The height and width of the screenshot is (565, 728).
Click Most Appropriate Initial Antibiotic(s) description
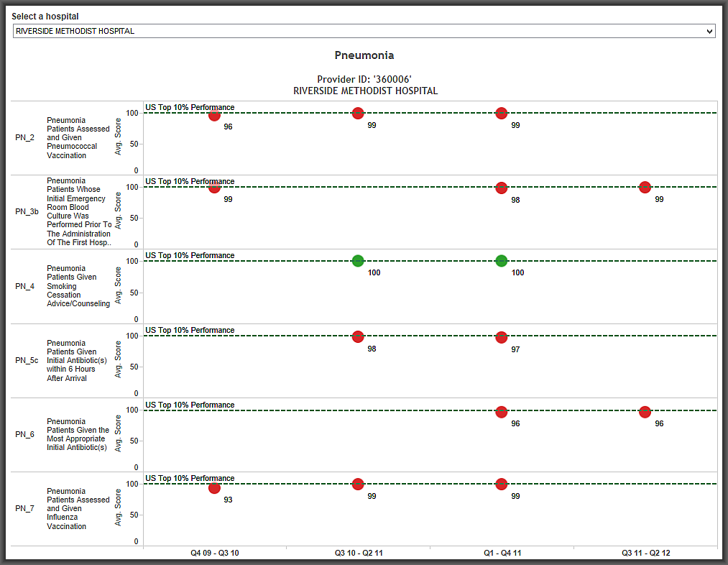(78, 435)
